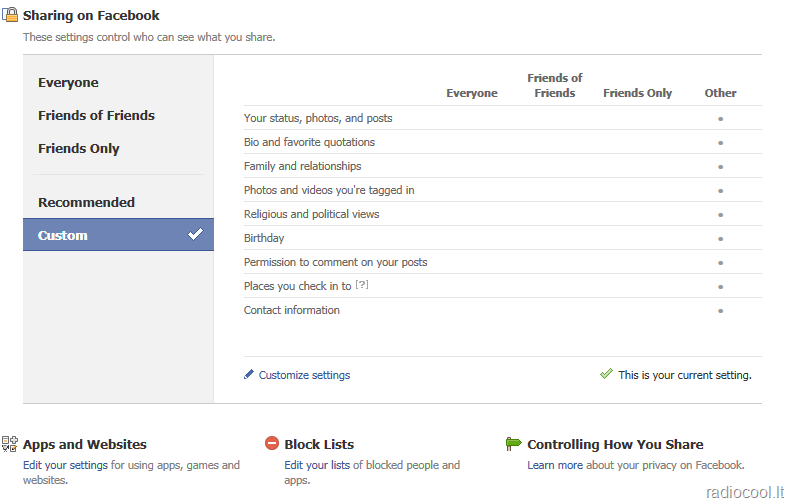Image resolution: width=790 pixels, height=503 pixels.
Task: Click the Other dot for Birthday
Action: pos(720,239)
